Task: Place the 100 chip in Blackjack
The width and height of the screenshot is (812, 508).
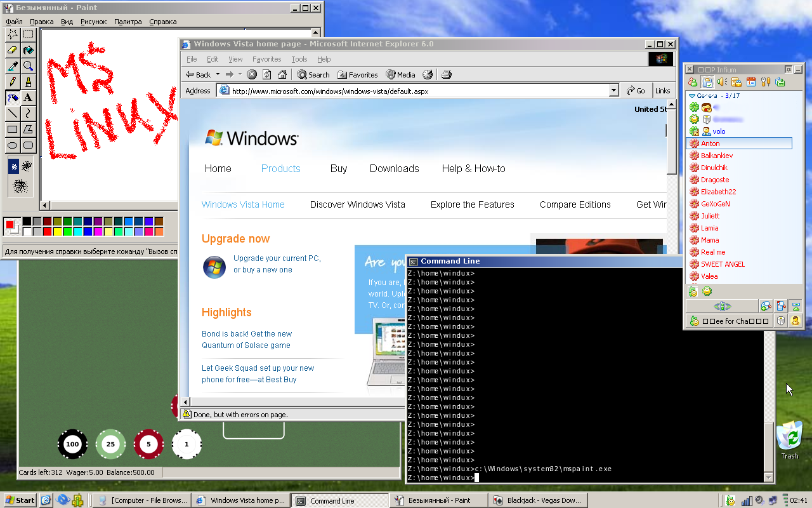Action: tap(72, 444)
